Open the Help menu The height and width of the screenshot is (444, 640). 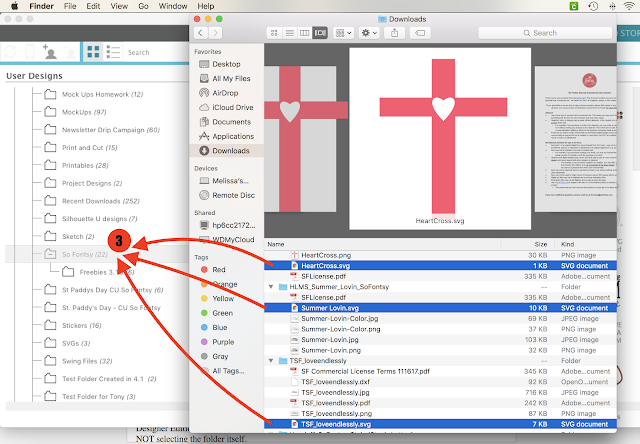coord(206,6)
